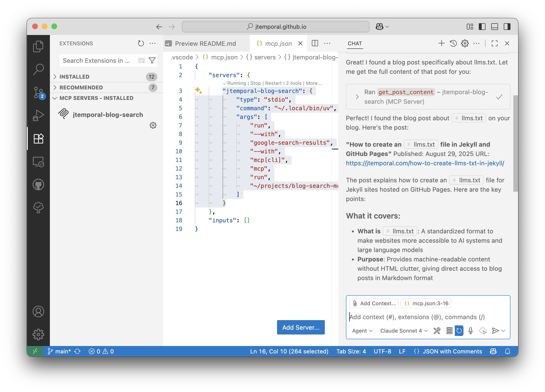Image resolution: width=545 pixels, height=392 pixels.
Task: Open the Search view in activity bar
Action: [x=38, y=69]
